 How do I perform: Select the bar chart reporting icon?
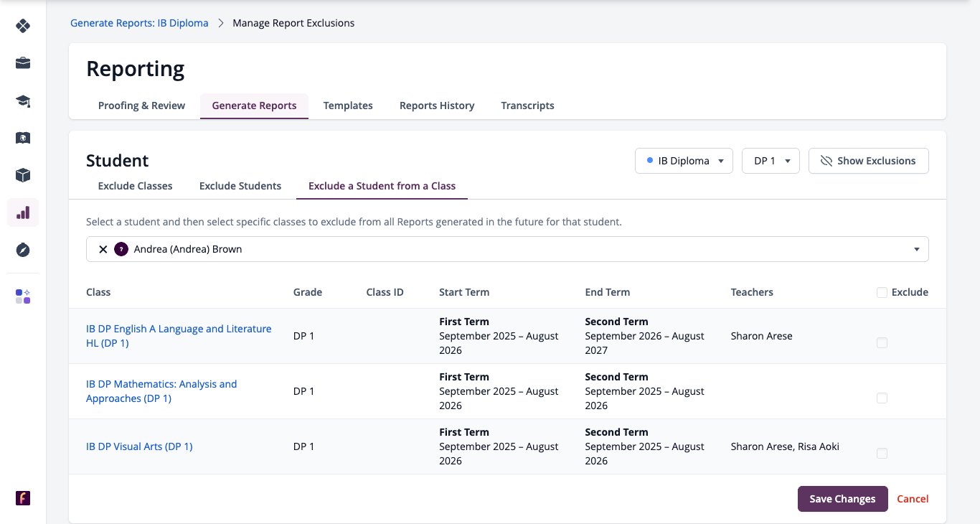click(x=23, y=212)
